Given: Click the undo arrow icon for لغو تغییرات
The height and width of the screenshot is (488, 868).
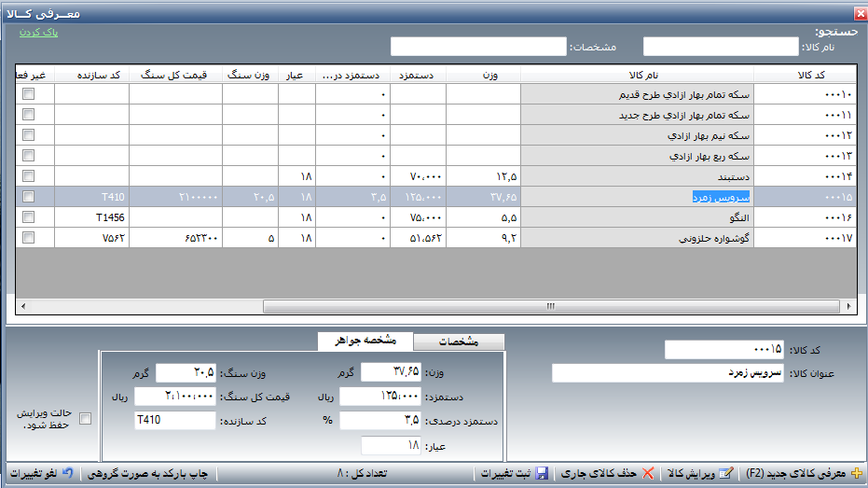Looking at the screenshot, I should tap(68, 474).
